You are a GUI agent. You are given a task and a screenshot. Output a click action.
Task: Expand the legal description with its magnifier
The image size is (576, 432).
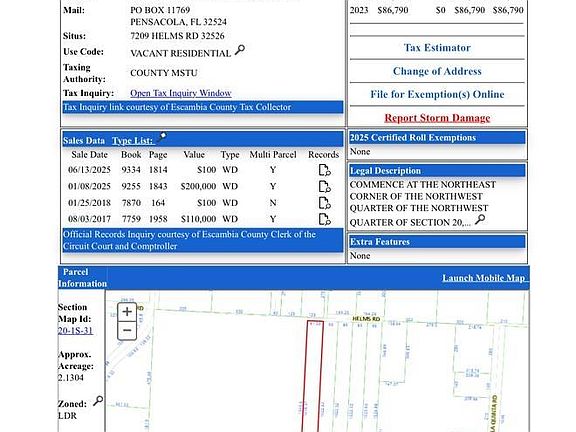[x=480, y=220]
